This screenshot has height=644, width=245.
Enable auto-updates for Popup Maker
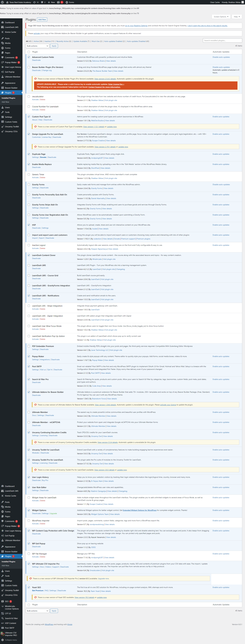[x=221, y=356]
